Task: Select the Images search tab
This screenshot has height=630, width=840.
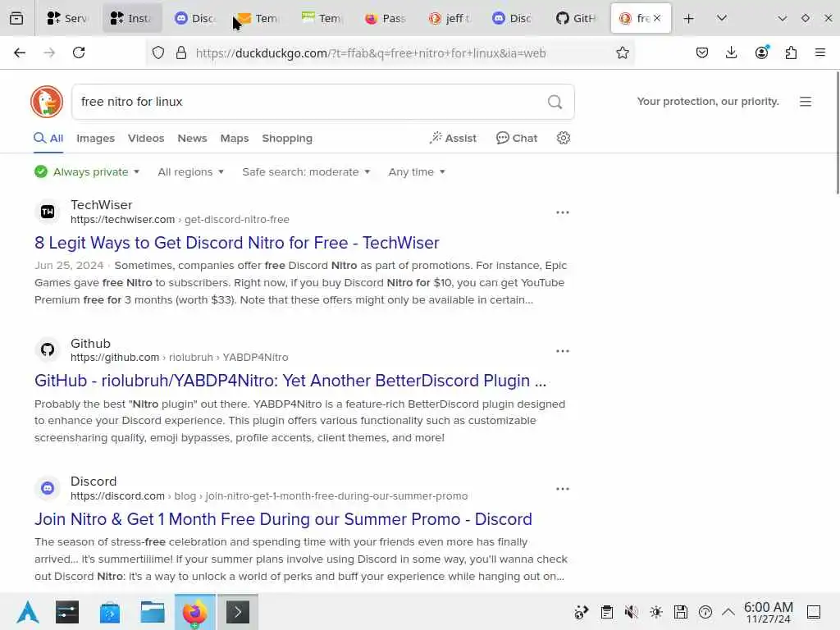Action: tap(95, 138)
